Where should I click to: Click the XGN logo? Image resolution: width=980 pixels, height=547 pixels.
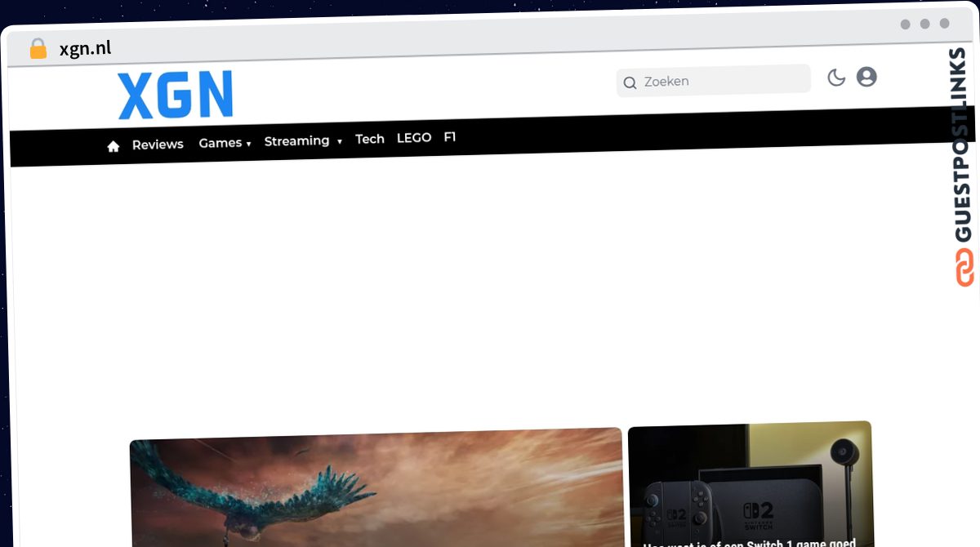176,96
